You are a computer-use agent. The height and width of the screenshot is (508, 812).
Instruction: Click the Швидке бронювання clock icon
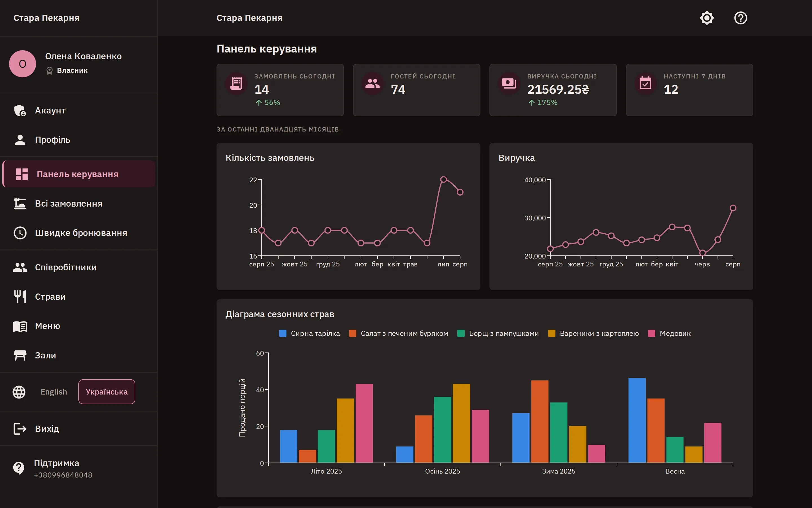pyautogui.click(x=20, y=233)
